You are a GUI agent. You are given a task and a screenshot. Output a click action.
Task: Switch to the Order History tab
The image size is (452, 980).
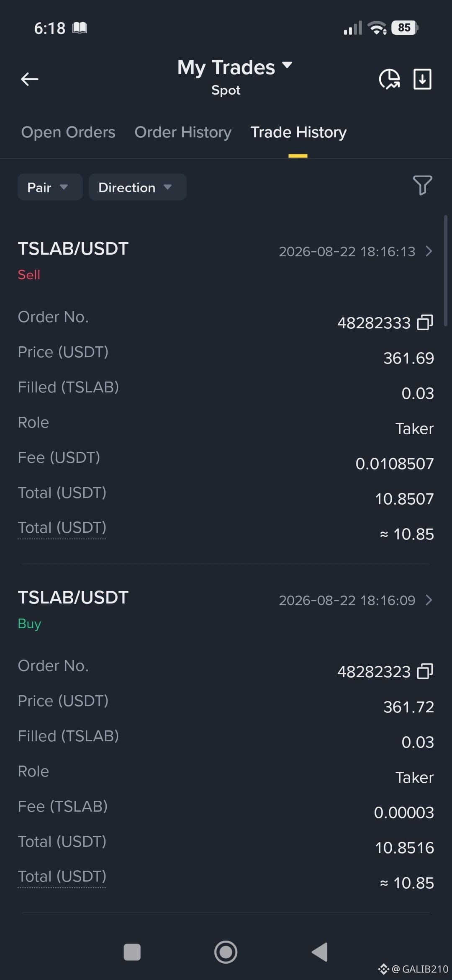pyautogui.click(x=183, y=132)
